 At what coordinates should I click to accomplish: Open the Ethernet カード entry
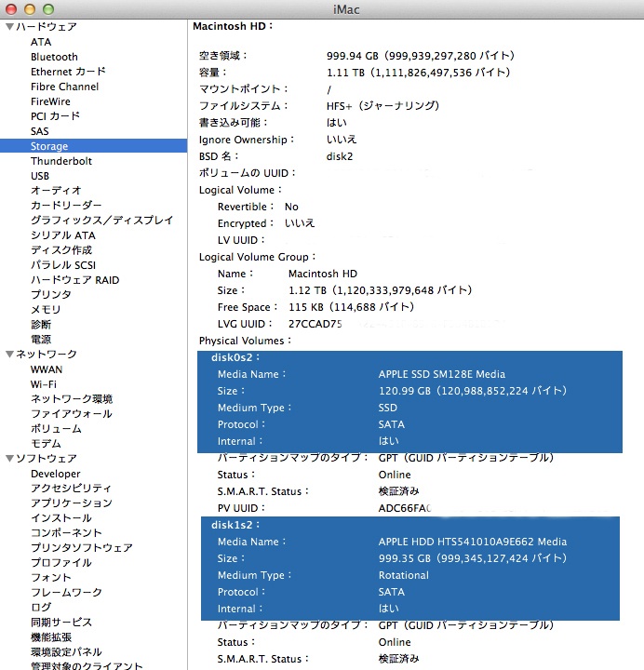[x=68, y=72]
